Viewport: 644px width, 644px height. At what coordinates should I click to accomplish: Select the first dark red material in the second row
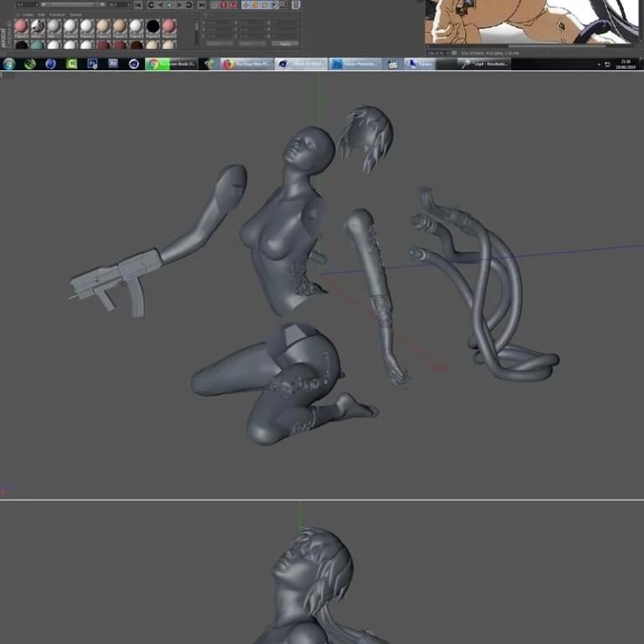(103, 44)
